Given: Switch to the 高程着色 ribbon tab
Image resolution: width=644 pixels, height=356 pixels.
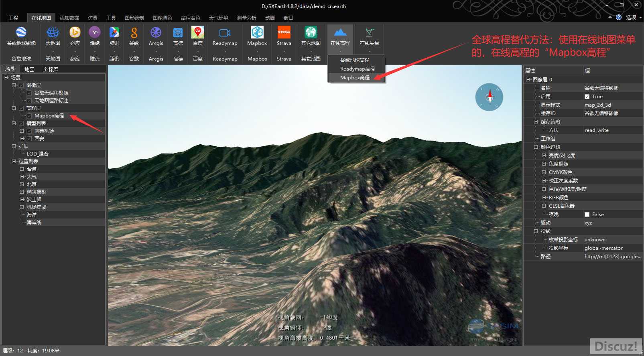Looking at the screenshot, I should [190, 18].
